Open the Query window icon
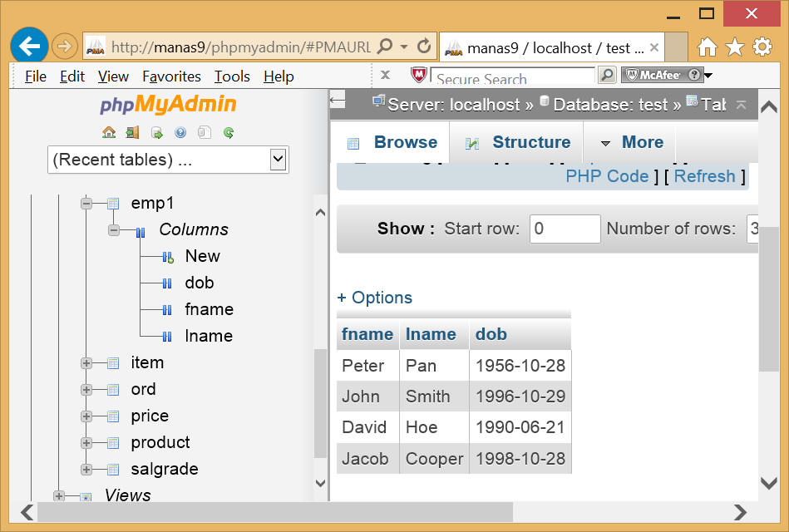This screenshot has width=789, height=532. pyautogui.click(x=156, y=132)
